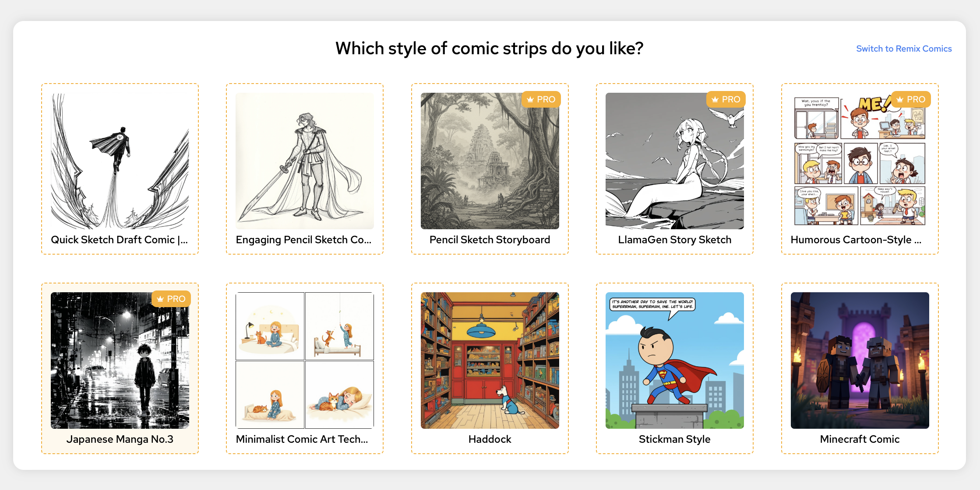Click PRO crown badge on Japanese Manga No.3

point(171,299)
